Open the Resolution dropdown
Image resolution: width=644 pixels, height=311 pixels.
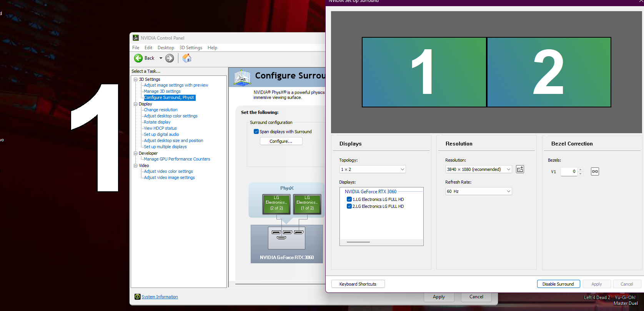tap(479, 169)
